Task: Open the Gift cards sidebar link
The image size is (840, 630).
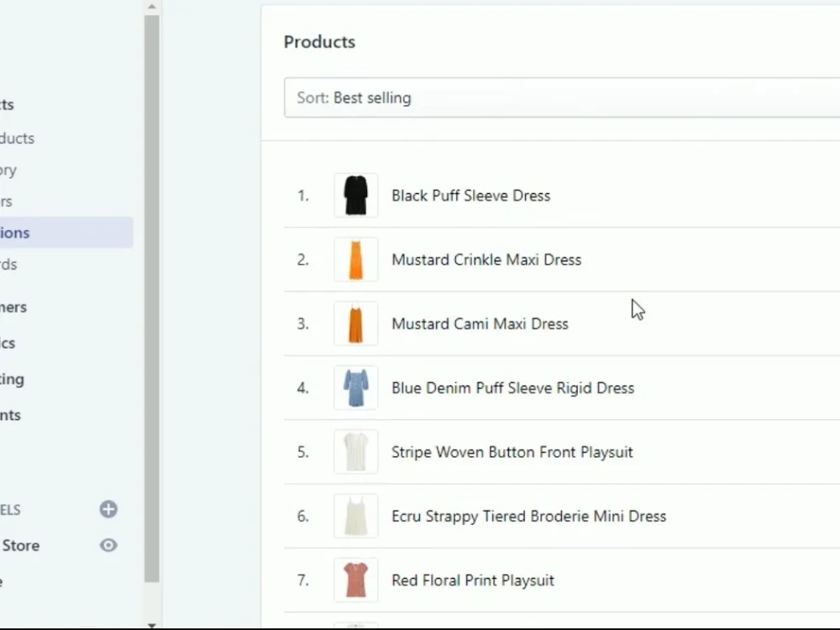Action: point(8,264)
